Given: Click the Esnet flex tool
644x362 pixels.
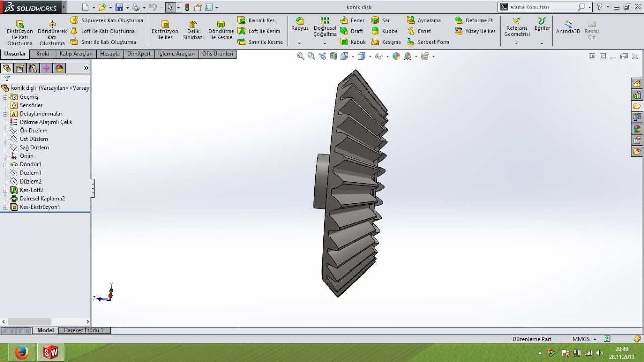Looking at the screenshot, I should point(419,31).
